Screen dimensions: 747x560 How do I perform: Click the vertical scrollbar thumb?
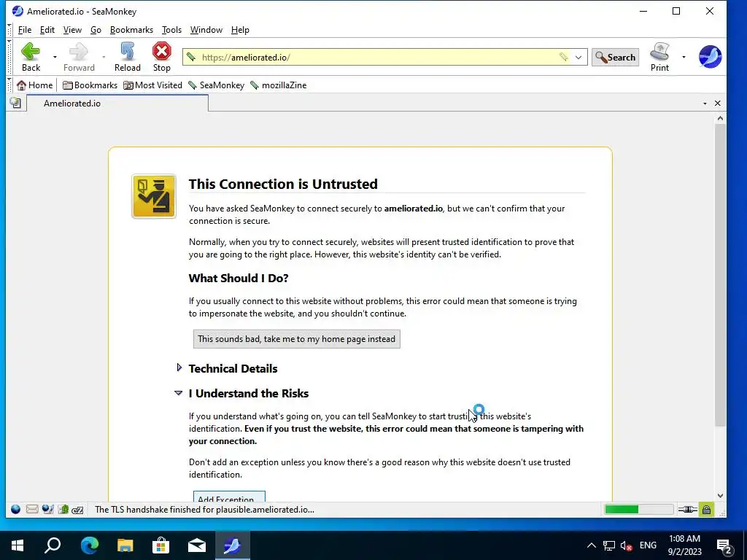click(720, 275)
